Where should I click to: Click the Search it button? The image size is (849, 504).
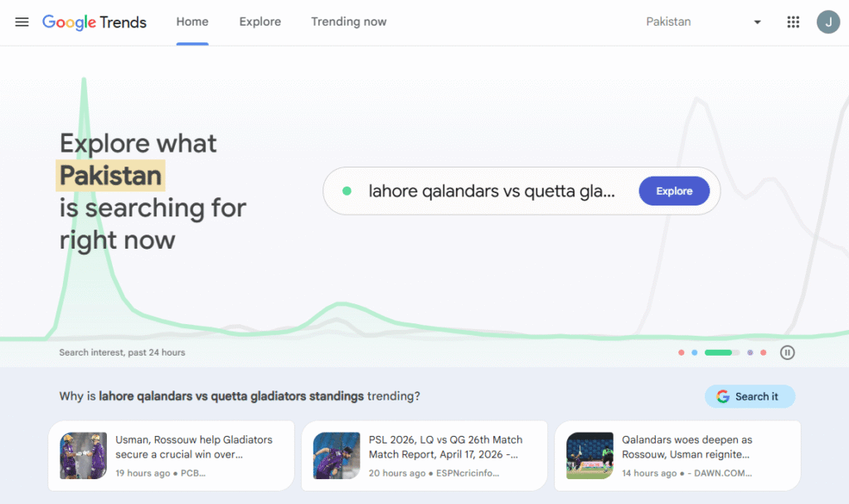pyautogui.click(x=750, y=397)
